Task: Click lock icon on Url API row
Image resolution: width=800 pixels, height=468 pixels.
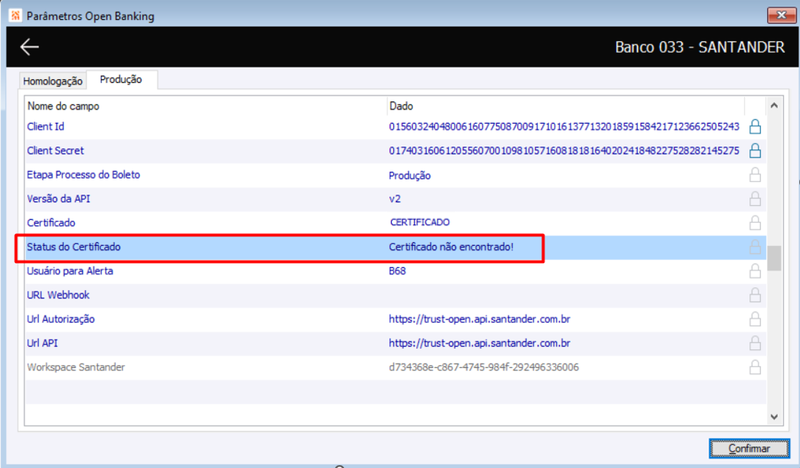Action: 755,343
